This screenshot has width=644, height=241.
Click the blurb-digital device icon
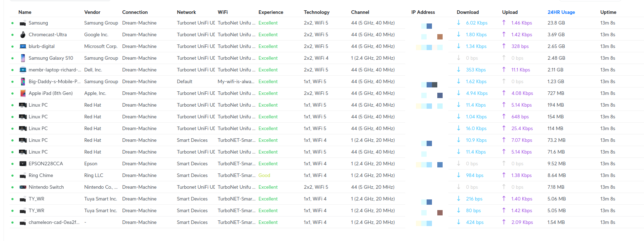(23, 47)
